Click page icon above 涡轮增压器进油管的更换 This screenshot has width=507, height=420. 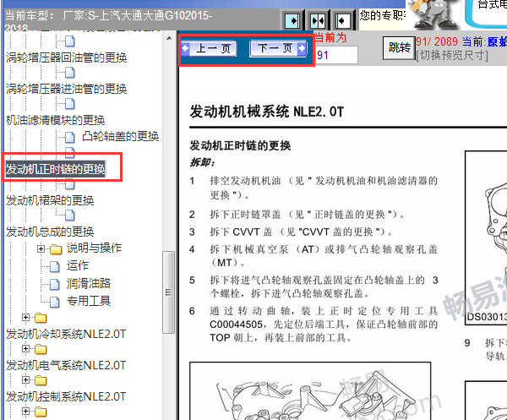(70, 73)
